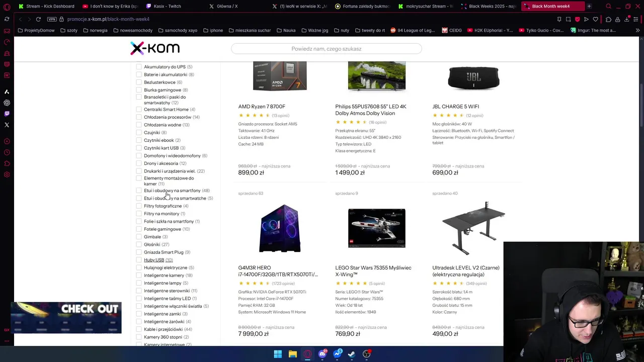Enable the Huby USB category filter
This screenshot has width=644, height=362.
(x=139, y=260)
